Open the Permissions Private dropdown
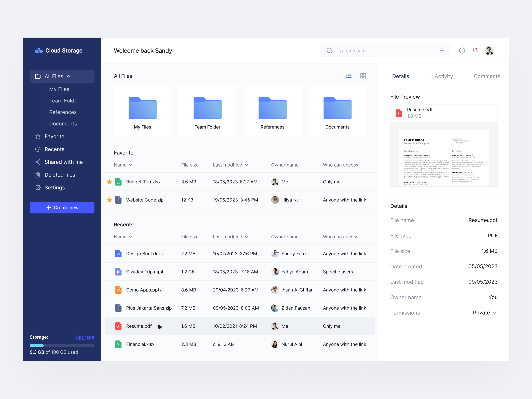Screen dimensions: 532x399 [x=485, y=313]
